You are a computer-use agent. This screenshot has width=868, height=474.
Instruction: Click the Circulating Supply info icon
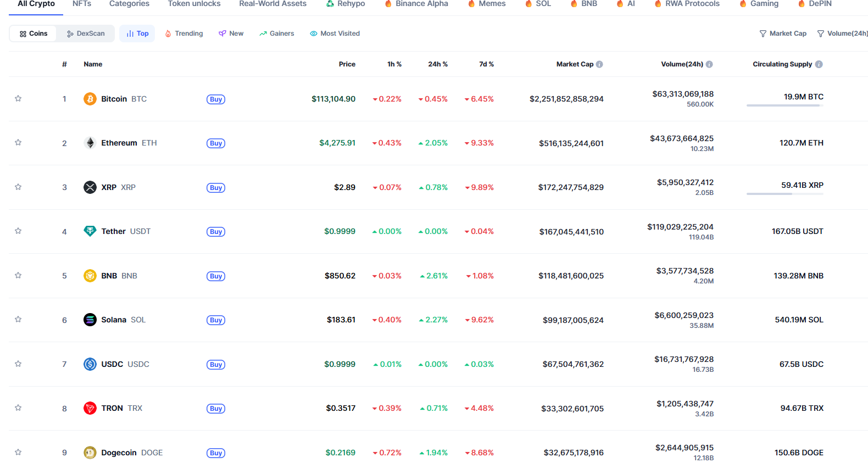tap(819, 64)
